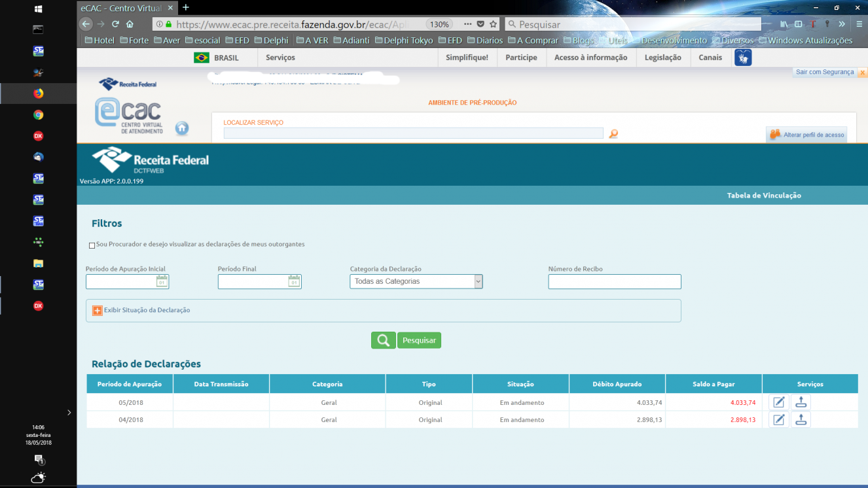This screenshot has height=488, width=868.
Task: Open the Simplifique! menu item
Action: tap(467, 58)
